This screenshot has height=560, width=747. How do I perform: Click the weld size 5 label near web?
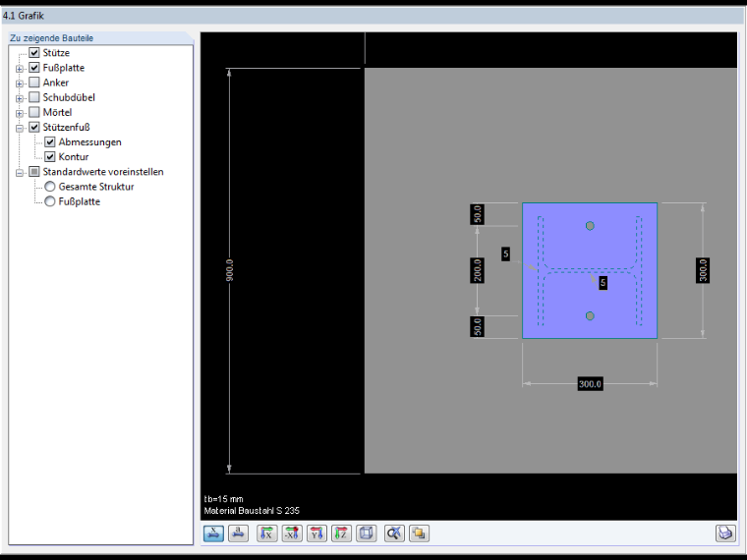point(603,283)
